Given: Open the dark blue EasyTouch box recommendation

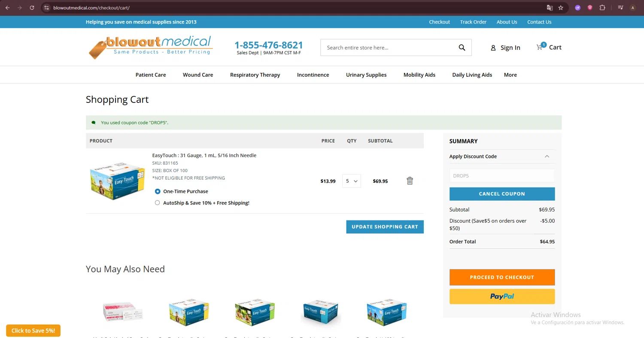Looking at the screenshot, I should 321,313.
